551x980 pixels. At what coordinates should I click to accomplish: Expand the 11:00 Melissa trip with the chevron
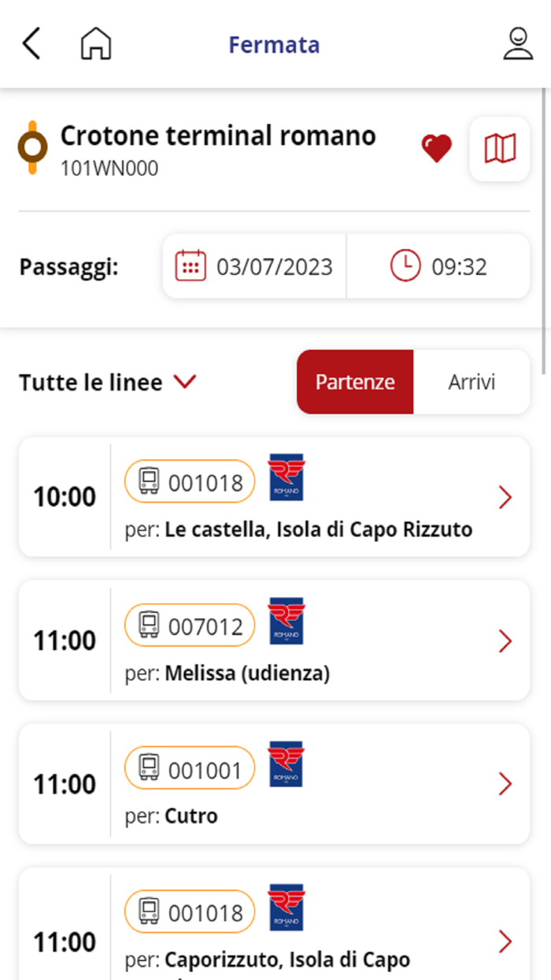(x=505, y=640)
